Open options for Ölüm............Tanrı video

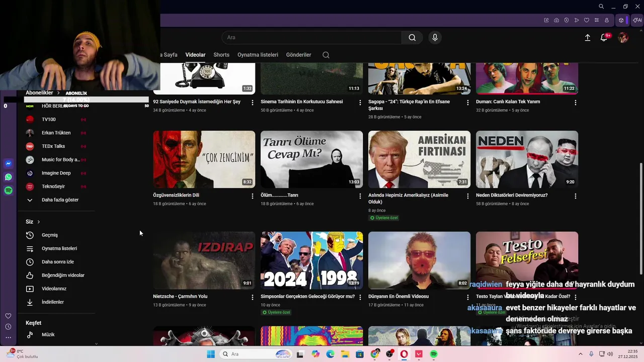click(x=360, y=196)
